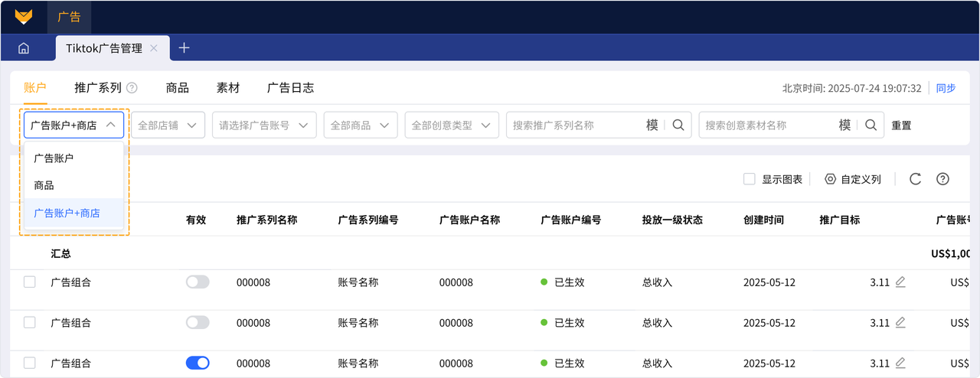Viewport: 980px width, 378px height.
Task: Click the fox logo icon
Action: click(24, 16)
